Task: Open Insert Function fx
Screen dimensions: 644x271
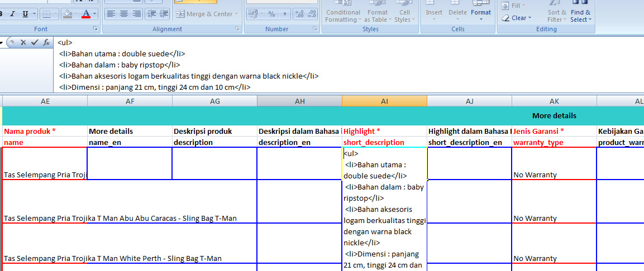Action: pyautogui.click(x=46, y=42)
